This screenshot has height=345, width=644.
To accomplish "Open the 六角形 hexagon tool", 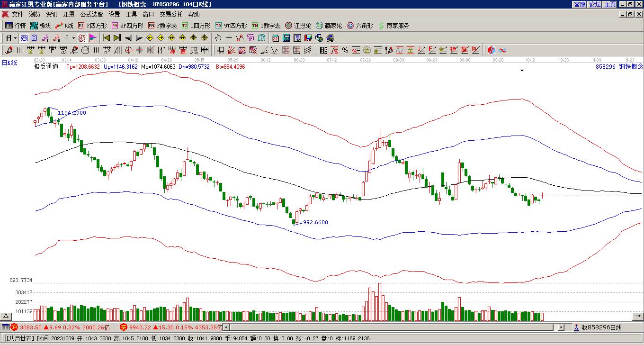I will coord(360,26).
